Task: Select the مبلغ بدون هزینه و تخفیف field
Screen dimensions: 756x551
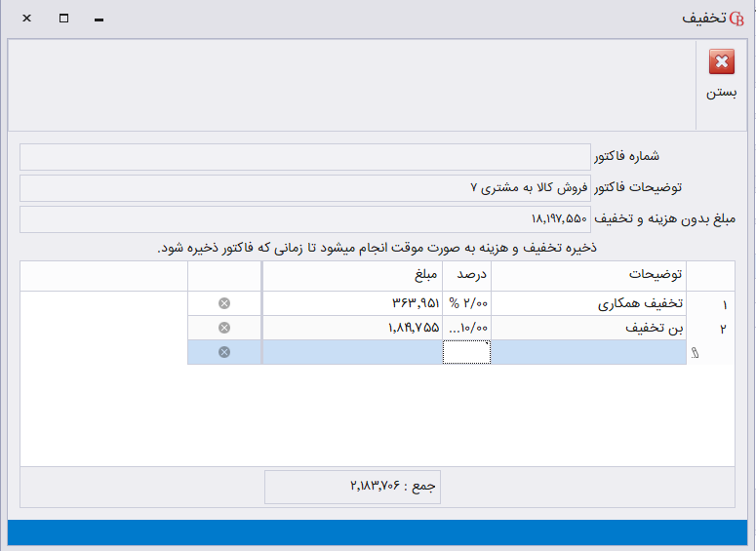Action: (x=305, y=219)
